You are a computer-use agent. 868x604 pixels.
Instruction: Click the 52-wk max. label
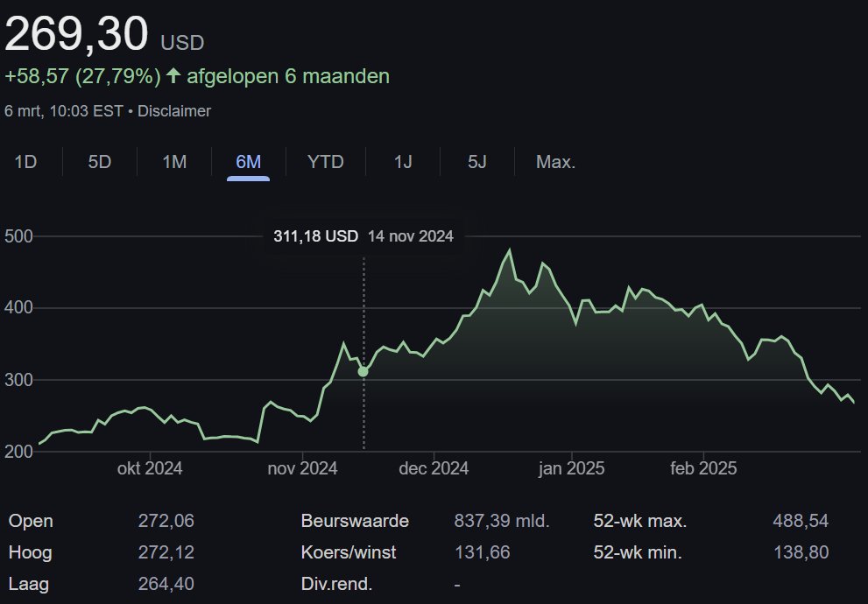[640, 521]
